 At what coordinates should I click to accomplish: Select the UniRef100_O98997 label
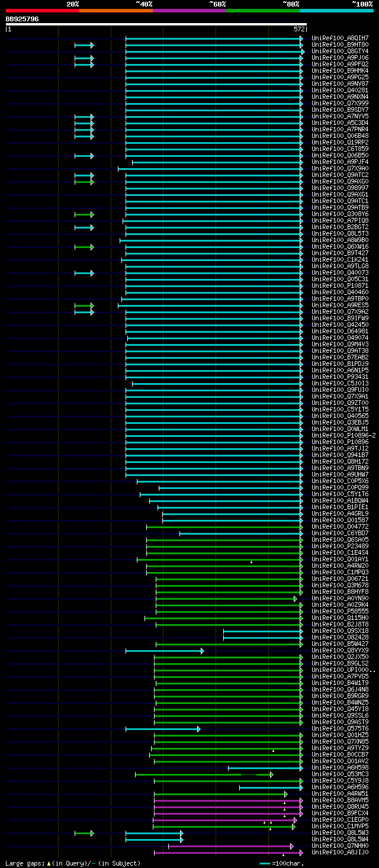pyautogui.click(x=340, y=188)
